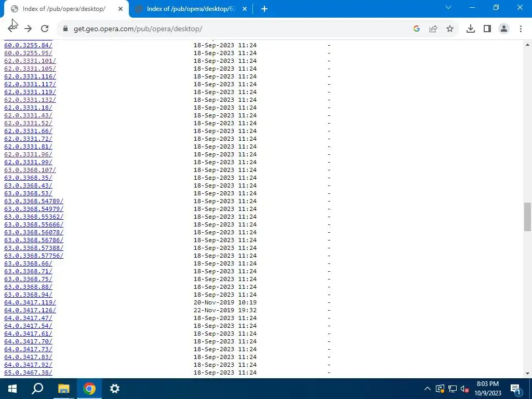Image resolution: width=532 pixels, height=399 pixels.
Task: Open Settings gear in the taskbar
Action: [115, 389]
